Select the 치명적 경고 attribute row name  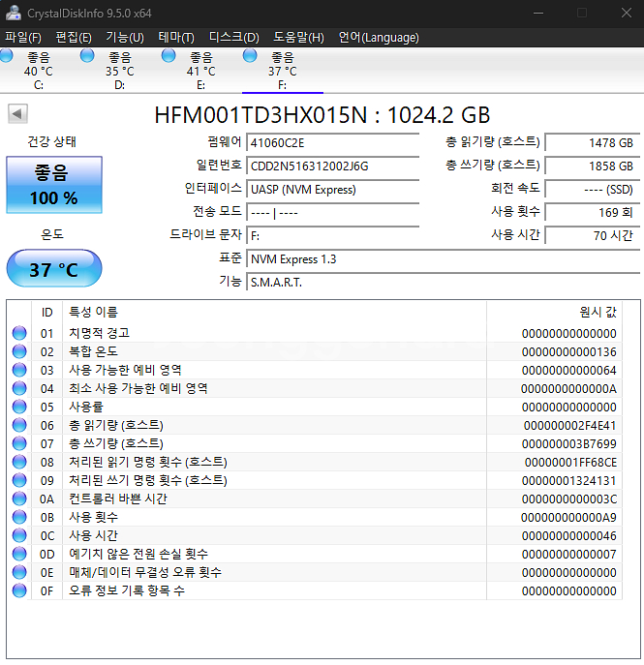pyautogui.click(x=99, y=333)
